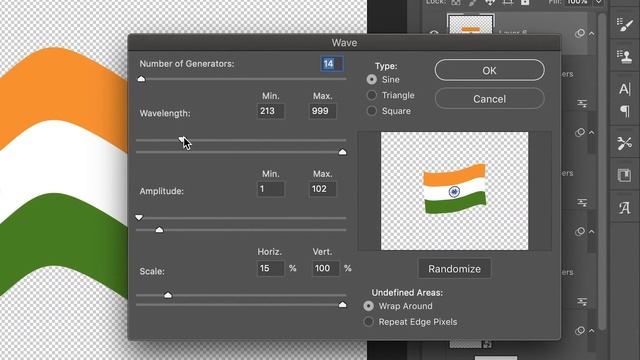Collapse filters chevron beside the orange thumbnail layer
Image resolution: width=640 pixels, height=360 pixels.
tap(592, 33)
